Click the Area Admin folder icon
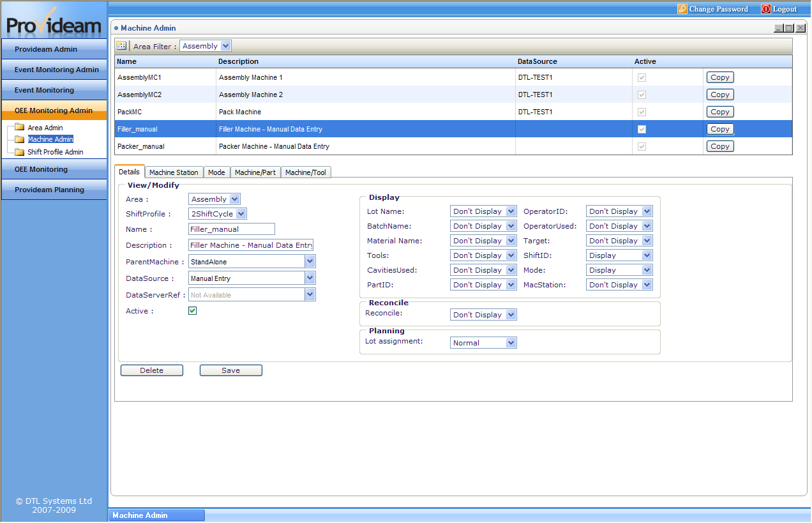 coord(19,128)
